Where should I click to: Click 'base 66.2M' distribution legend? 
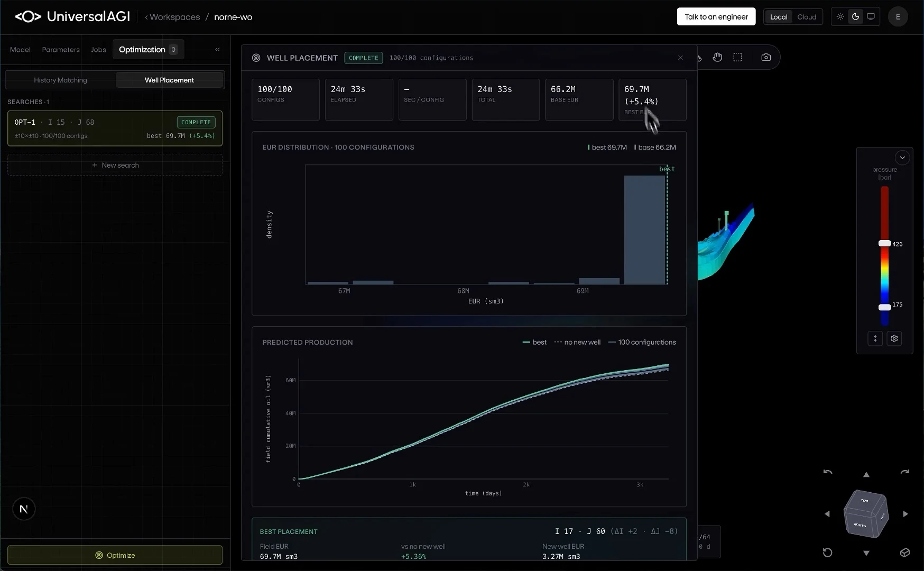pyautogui.click(x=655, y=148)
